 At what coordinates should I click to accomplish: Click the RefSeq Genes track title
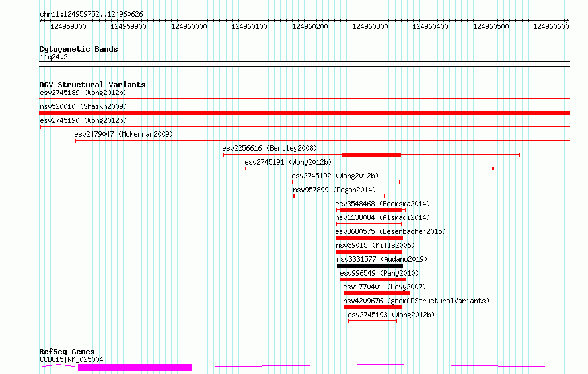(x=67, y=352)
